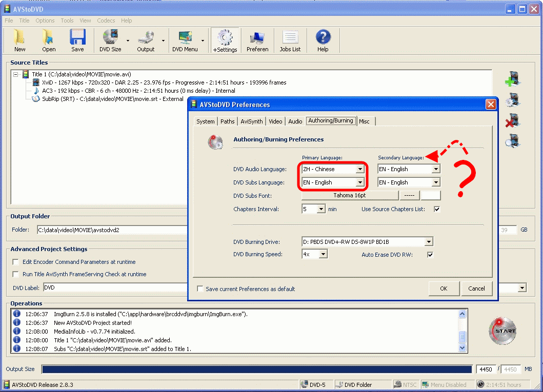
Task: Click the Title 1 film strip icon
Action: [x=26, y=74]
